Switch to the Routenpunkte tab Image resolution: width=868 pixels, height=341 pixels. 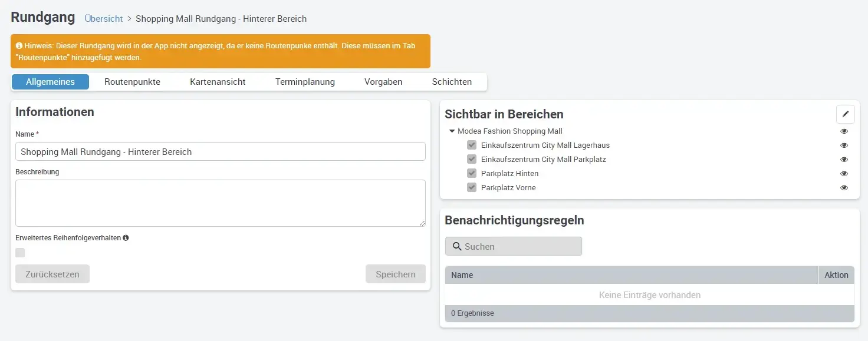click(132, 81)
